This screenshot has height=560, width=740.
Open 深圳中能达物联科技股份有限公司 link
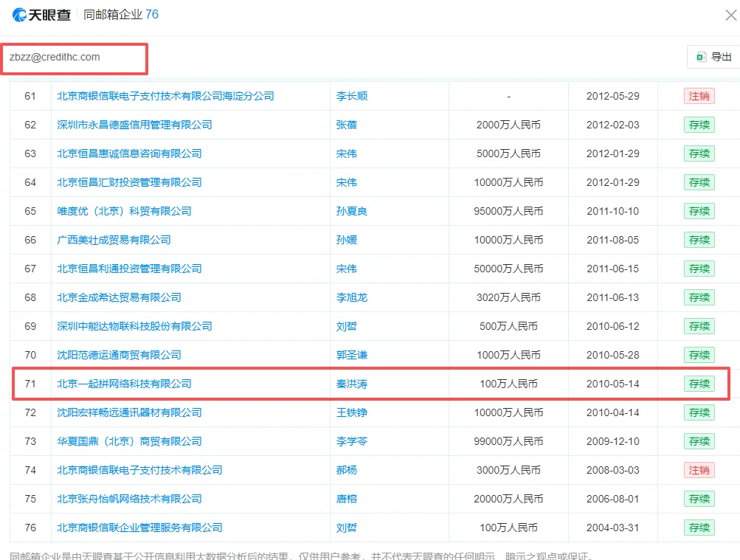pyautogui.click(x=134, y=326)
